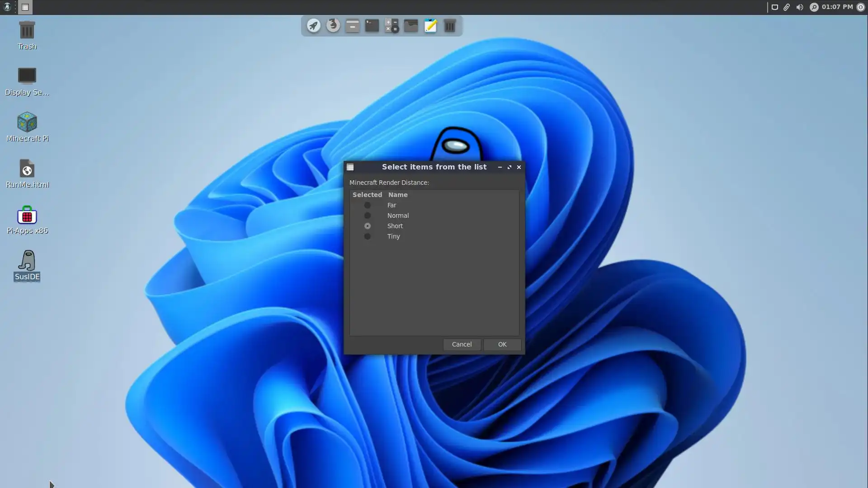The height and width of the screenshot is (488, 868).
Task: Open the calculator from the dock
Action: 392,26
